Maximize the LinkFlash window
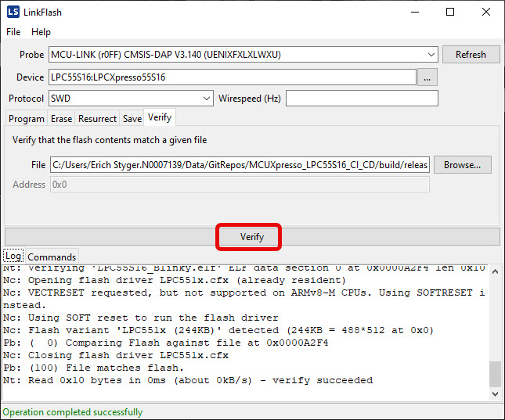Image resolution: width=505 pixels, height=420 pixels. (450, 12)
